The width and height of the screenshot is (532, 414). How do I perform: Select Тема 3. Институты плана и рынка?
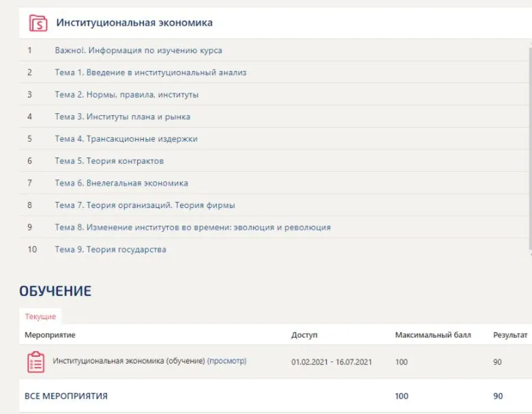point(123,117)
